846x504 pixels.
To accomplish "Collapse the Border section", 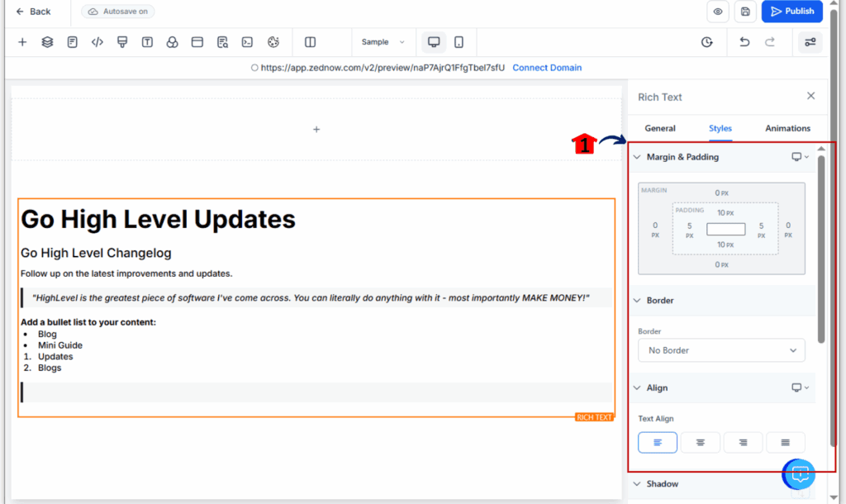I will (637, 301).
